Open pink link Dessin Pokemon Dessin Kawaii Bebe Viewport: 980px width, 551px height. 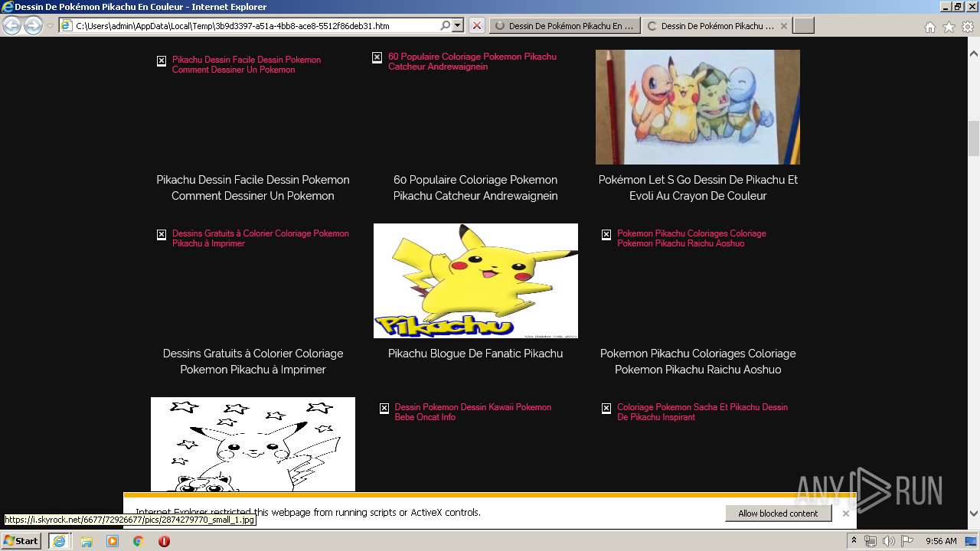pos(473,412)
